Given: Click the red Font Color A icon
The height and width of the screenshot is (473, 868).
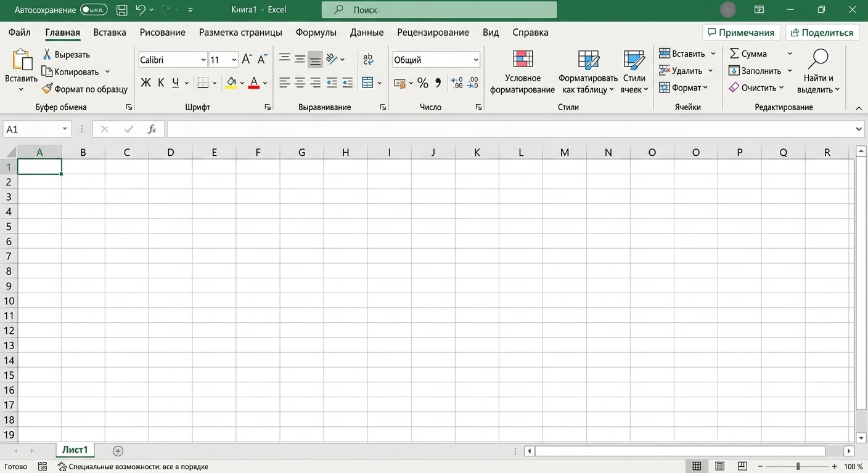Looking at the screenshot, I should (x=254, y=83).
